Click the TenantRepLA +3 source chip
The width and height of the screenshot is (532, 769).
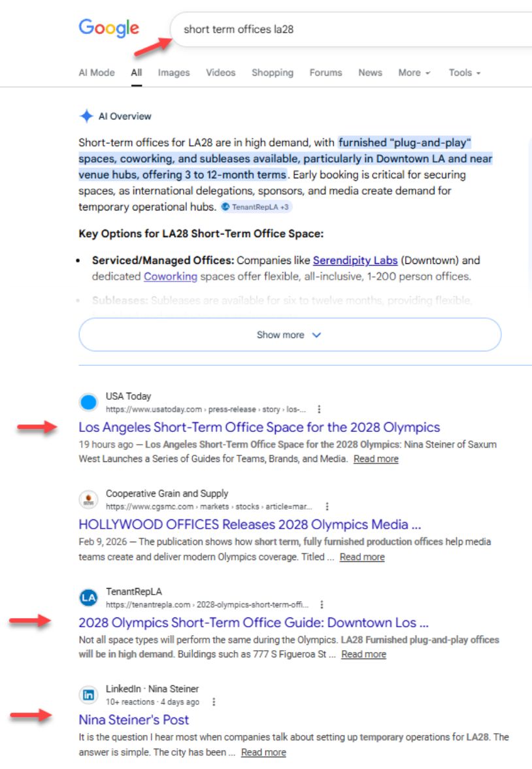click(256, 207)
